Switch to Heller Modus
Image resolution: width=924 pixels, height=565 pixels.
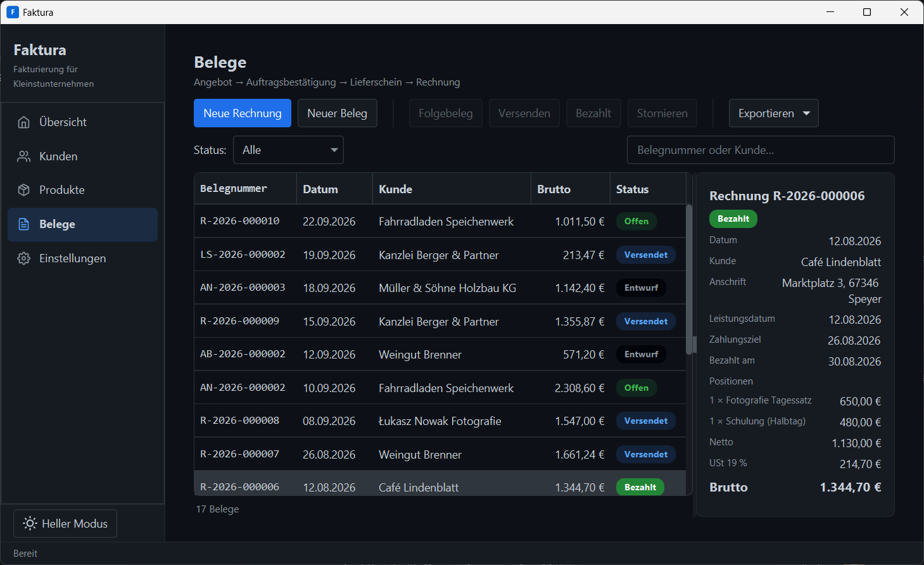65,523
